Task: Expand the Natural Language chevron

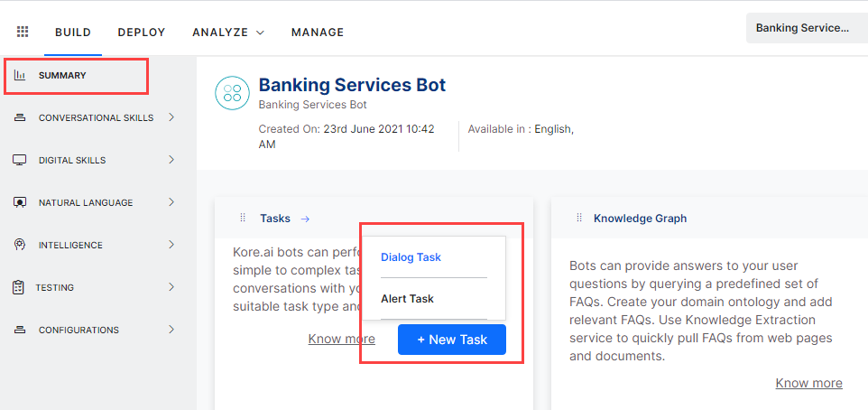Action: 171,201
